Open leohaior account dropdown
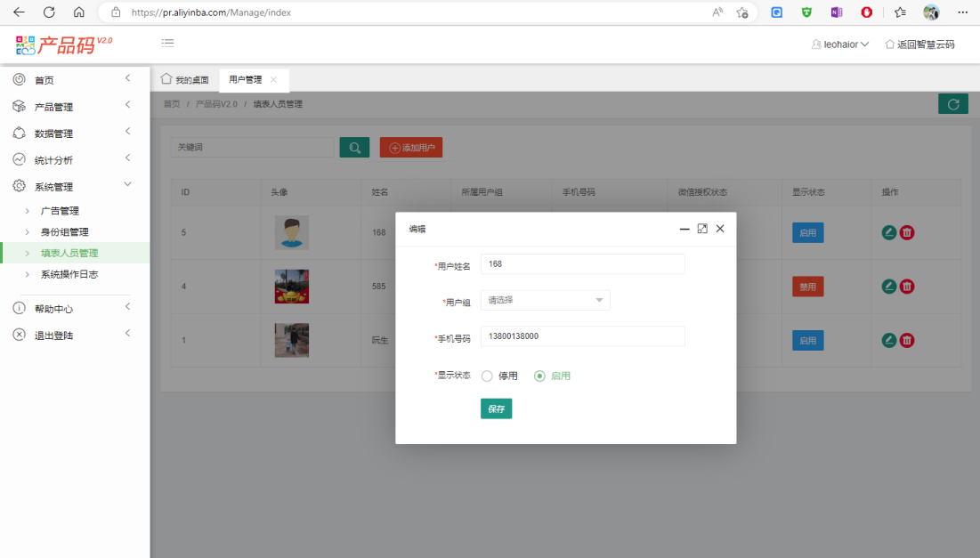This screenshot has width=980, height=558. [x=840, y=44]
